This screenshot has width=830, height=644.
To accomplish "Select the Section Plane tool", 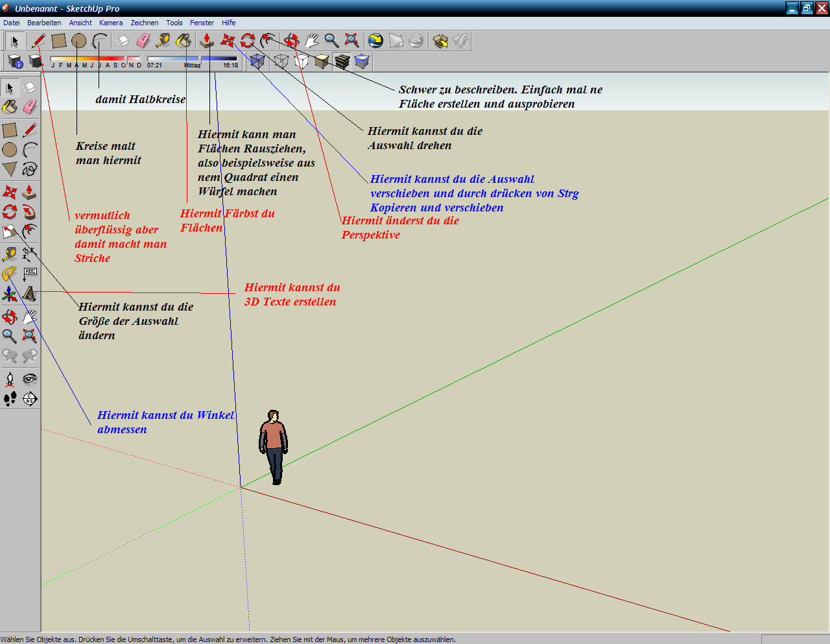I will pos(30,399).
